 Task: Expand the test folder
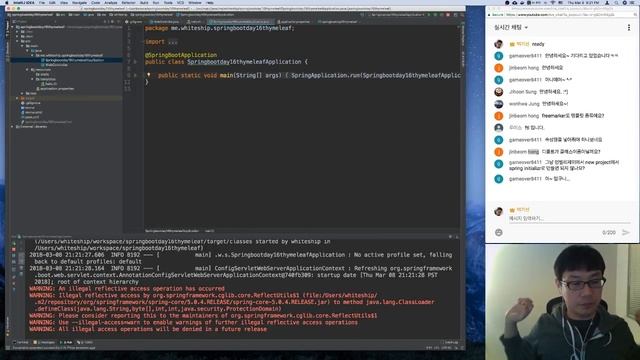coord(22,93)
